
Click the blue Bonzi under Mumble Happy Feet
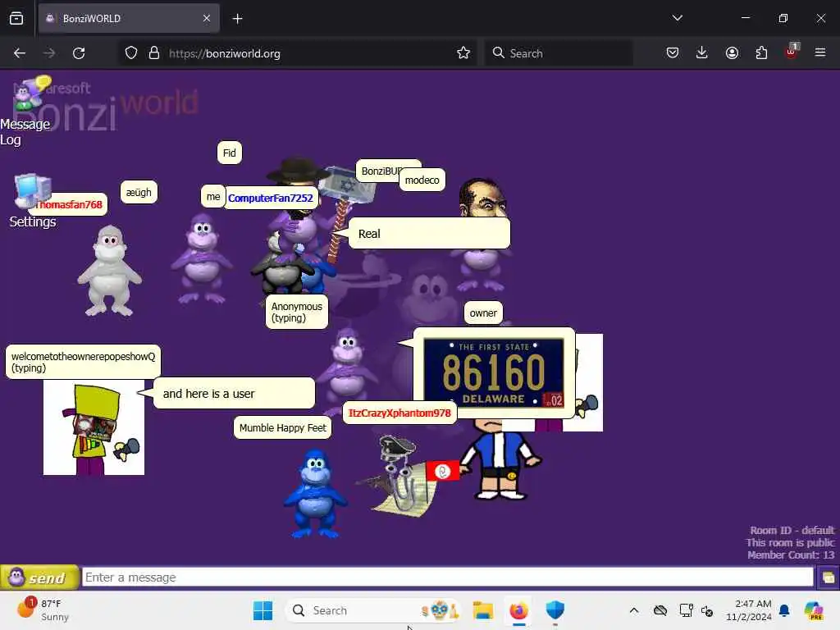(x=316, y=492)
